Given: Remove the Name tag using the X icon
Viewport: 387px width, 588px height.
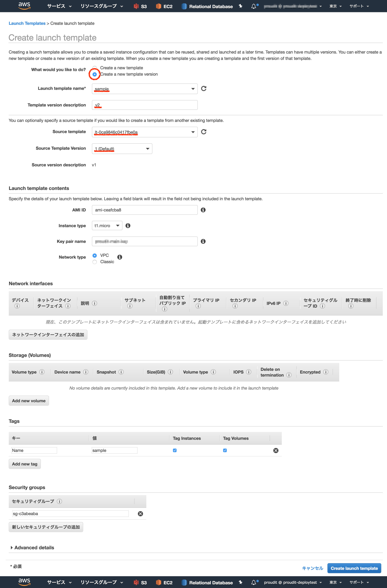Looking at the screenshot, I should coord(276,450).
